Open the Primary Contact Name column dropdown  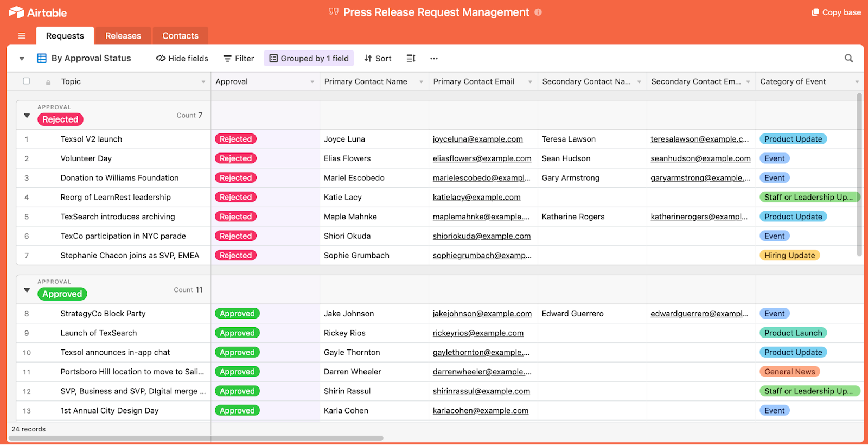421,82
